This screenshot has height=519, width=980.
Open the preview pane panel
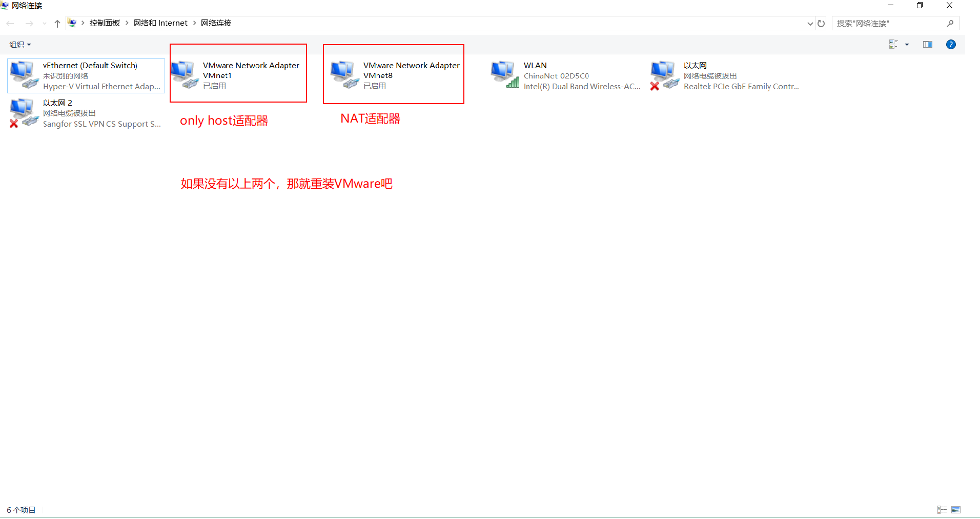coord(928,44)
